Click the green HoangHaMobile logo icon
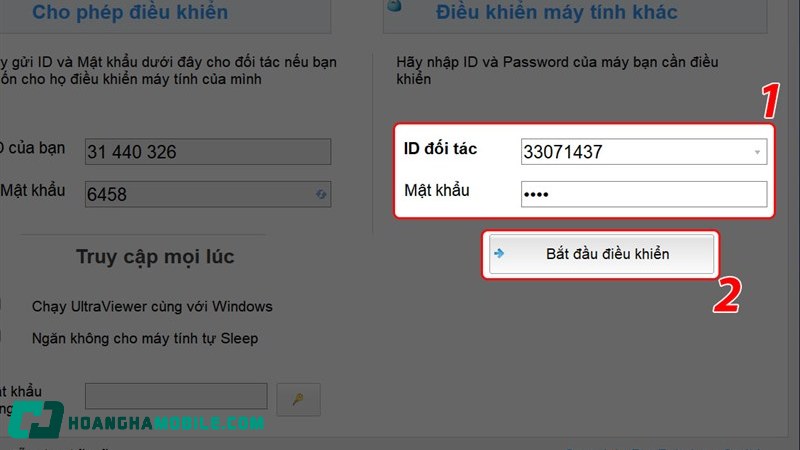 (36, 419)
